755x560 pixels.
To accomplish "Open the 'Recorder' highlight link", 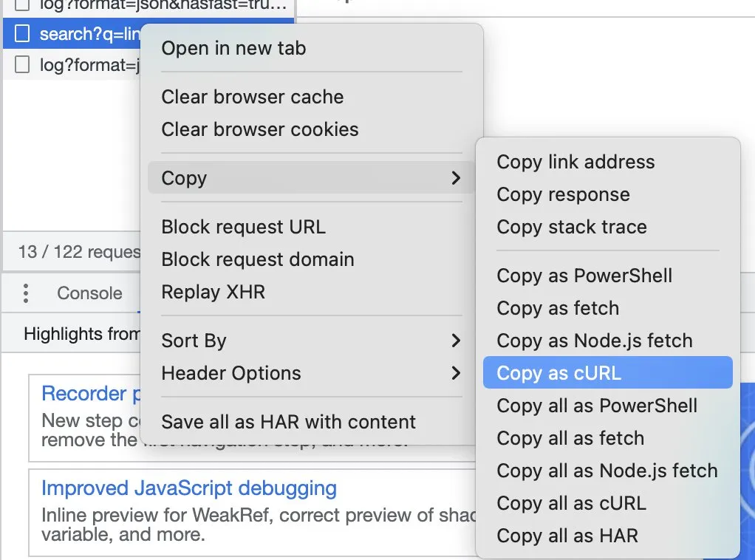I will pyautogui.click(x=91, y=393).
